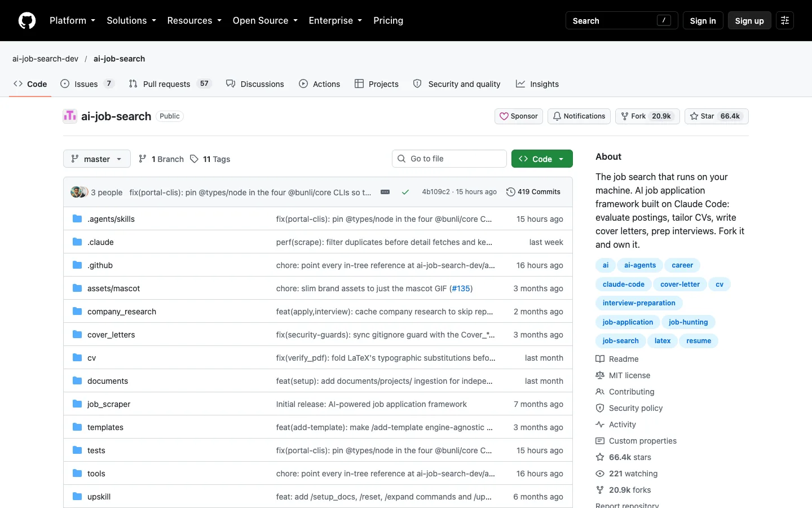Open the Insights tab
The height and width of the screenshot is (508, 812).
537,84
